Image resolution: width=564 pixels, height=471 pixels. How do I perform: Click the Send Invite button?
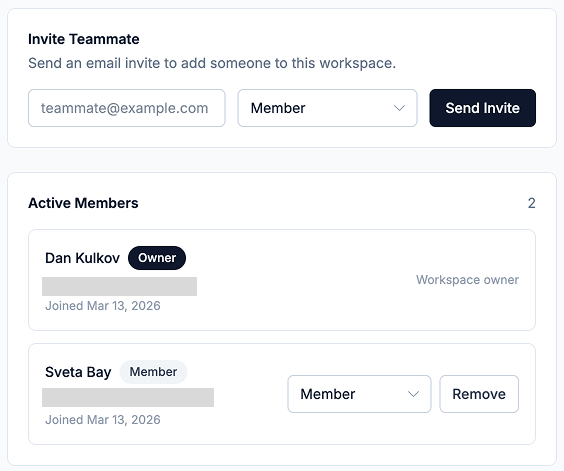pyautogui.click(x=482, y=108)
